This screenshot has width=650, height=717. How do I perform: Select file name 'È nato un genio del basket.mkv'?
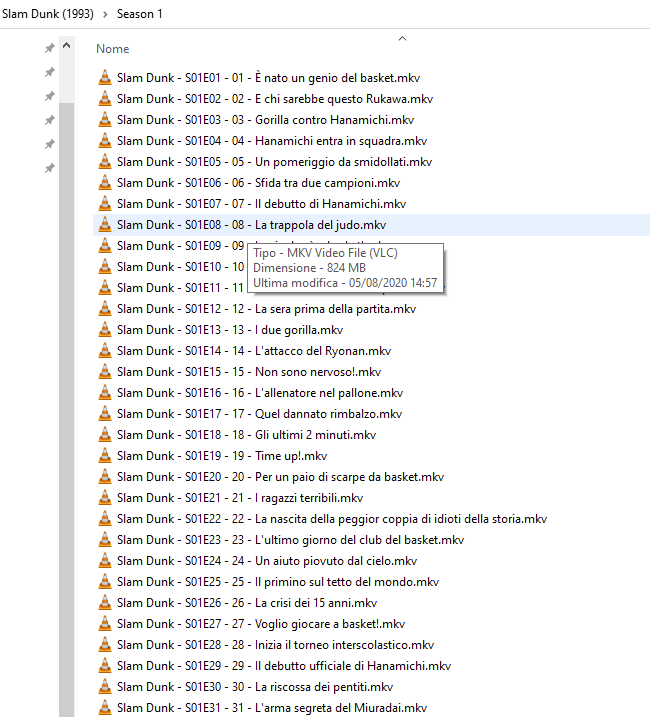tap(338, 78)
